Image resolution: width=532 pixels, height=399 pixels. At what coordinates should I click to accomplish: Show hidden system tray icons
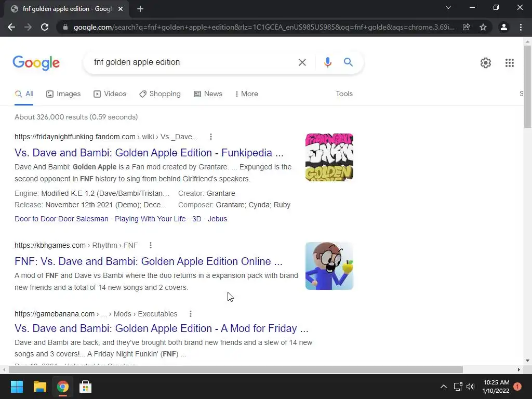pos(444,387)
